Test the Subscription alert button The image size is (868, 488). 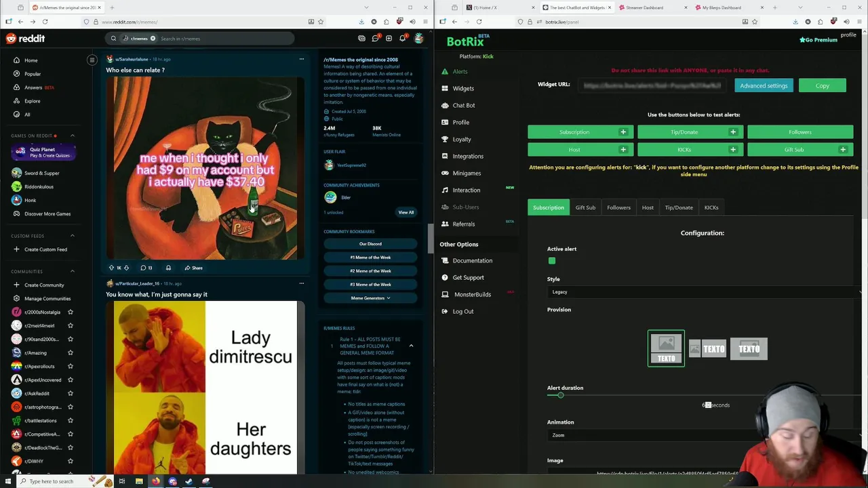click(574, 132)
